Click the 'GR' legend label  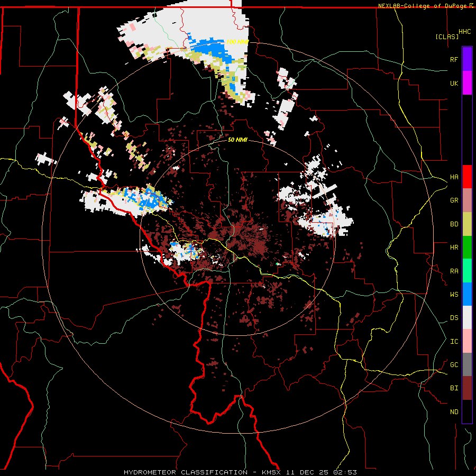[x=454, y=200]
